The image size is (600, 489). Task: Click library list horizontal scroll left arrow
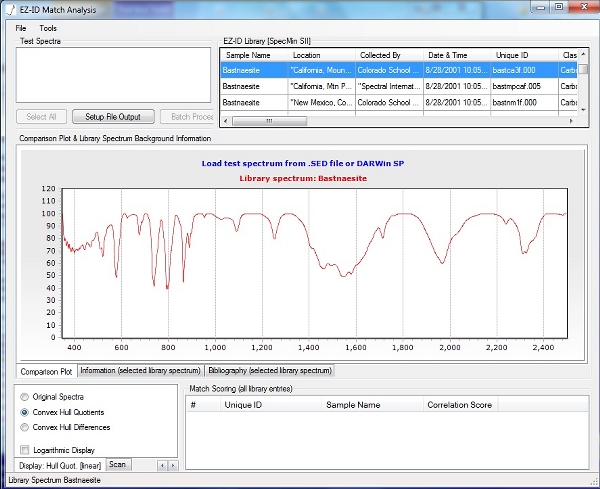point(226,120)
